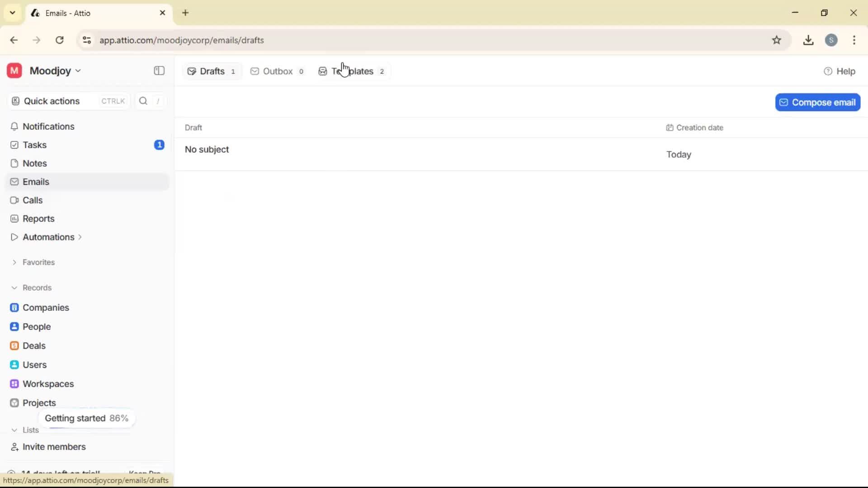This screenshot has height=488, width=868.
Task: Open the Companies record list
Action: [45, 308]
